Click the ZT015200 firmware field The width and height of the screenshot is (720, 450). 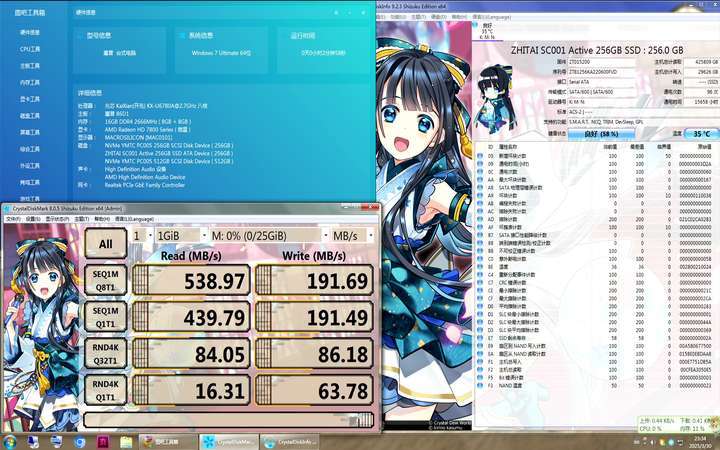602,62
